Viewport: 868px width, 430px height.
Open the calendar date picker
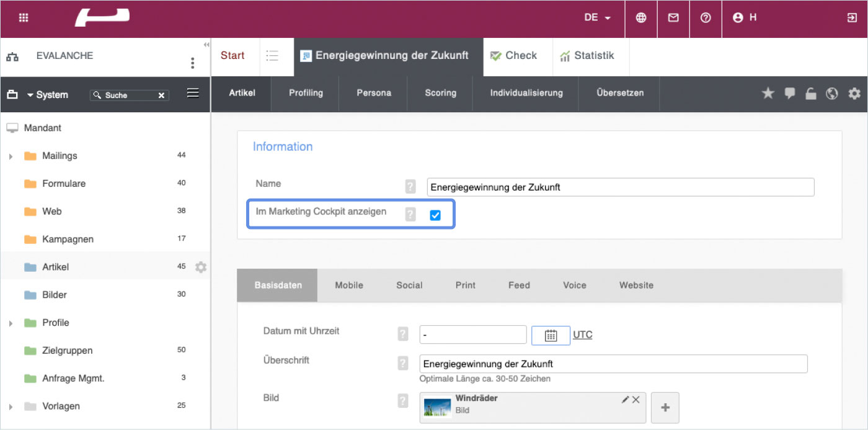tap(551, 335)
